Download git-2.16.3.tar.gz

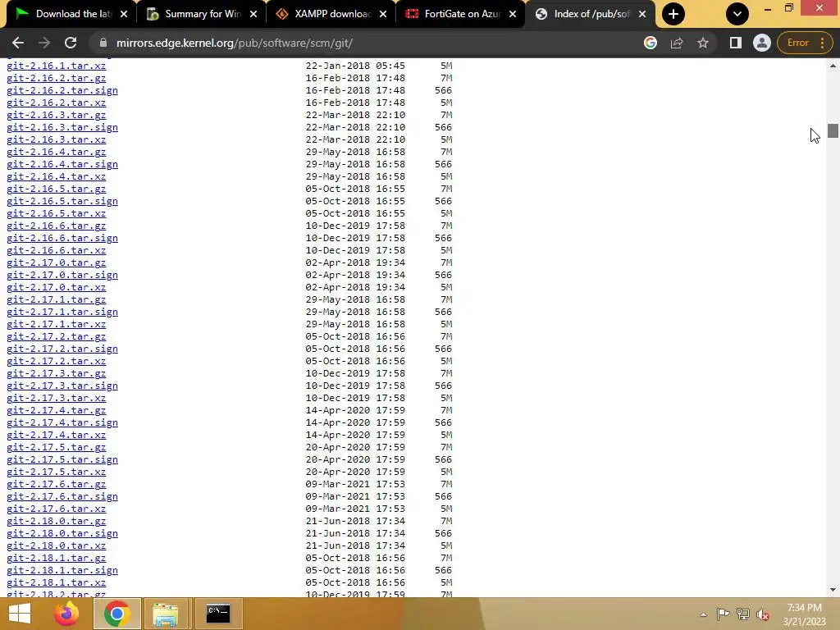click(x=57, y=115)
